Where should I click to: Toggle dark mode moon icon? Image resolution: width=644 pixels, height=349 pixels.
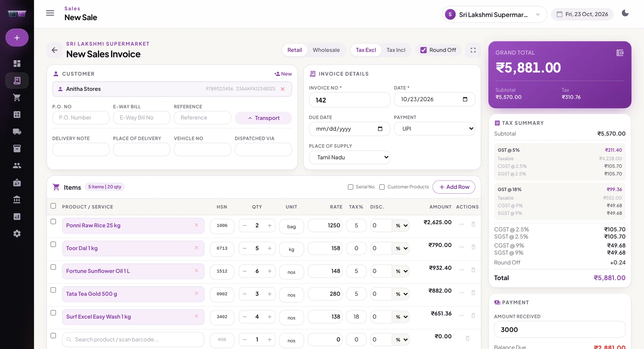(x=625, y=13)
